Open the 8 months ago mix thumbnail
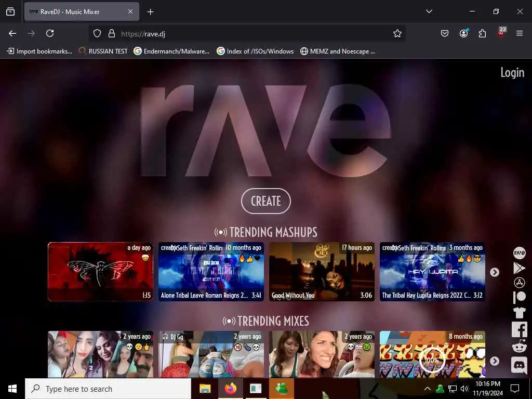 pyautogui.click(x=432, y=354)
